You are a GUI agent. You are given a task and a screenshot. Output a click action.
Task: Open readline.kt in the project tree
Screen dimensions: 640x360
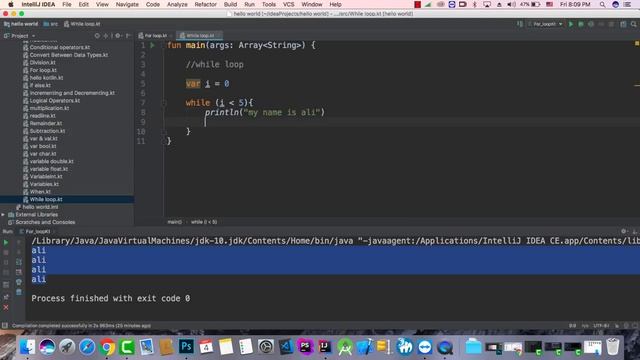point(42,116)
